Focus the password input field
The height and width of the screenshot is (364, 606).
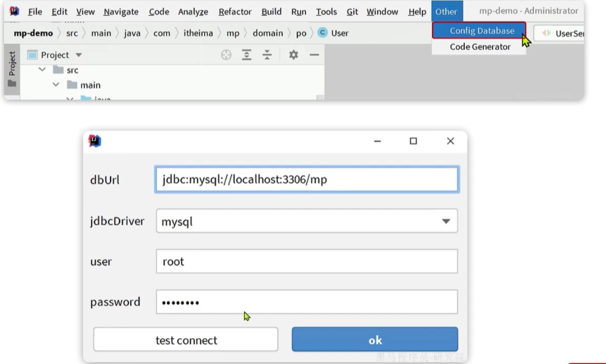pos(307,302)
